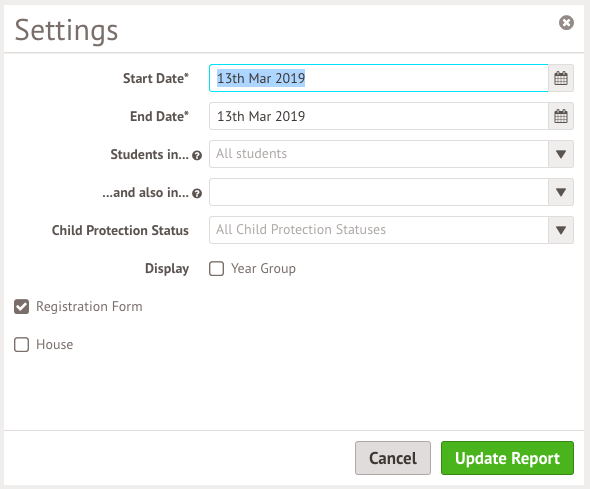
Task: Click the All students combo box
Action: [379, 154]
